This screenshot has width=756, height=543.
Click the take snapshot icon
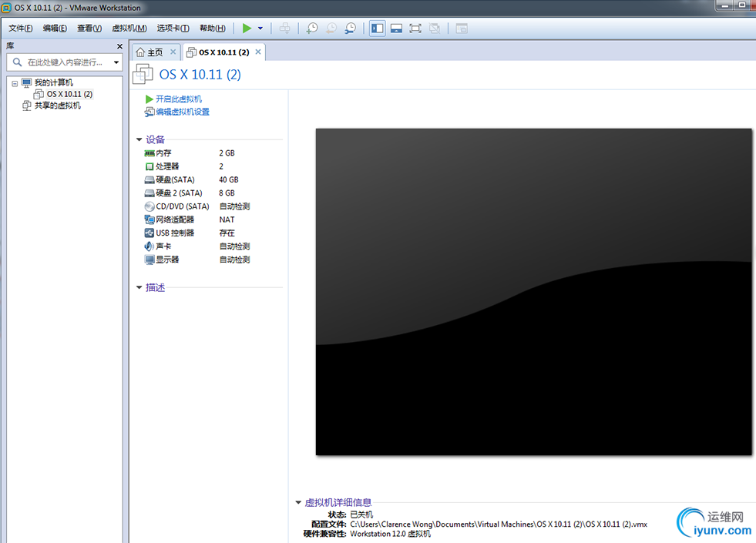click(x=312, y=28)
